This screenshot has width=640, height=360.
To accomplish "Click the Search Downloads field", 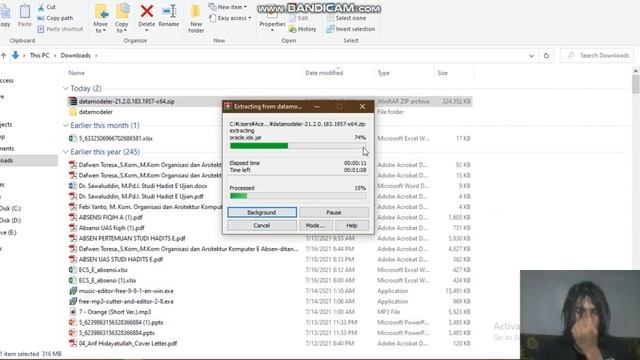I will (x=597, y=56).
